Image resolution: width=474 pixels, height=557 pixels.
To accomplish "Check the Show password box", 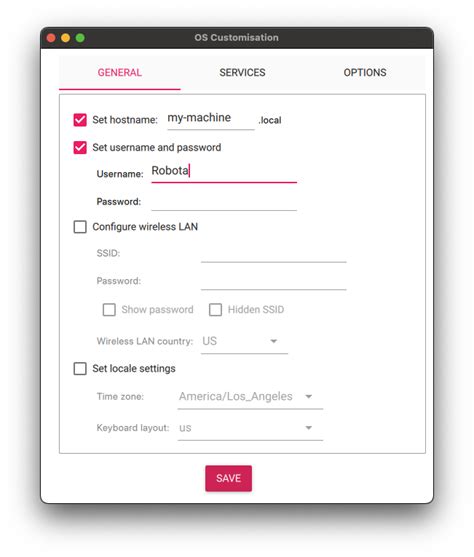I will tap(109, 309).
